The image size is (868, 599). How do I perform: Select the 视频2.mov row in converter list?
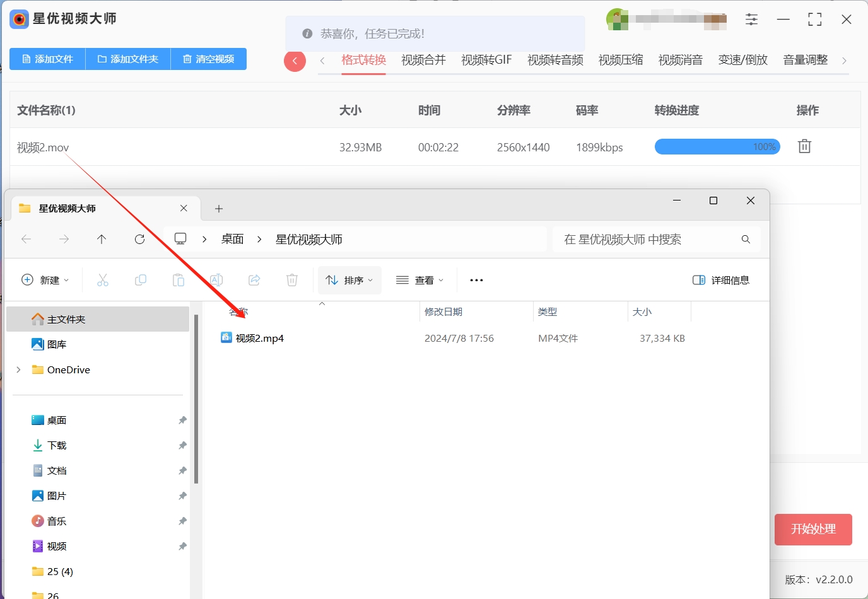[x=435, y=147]
